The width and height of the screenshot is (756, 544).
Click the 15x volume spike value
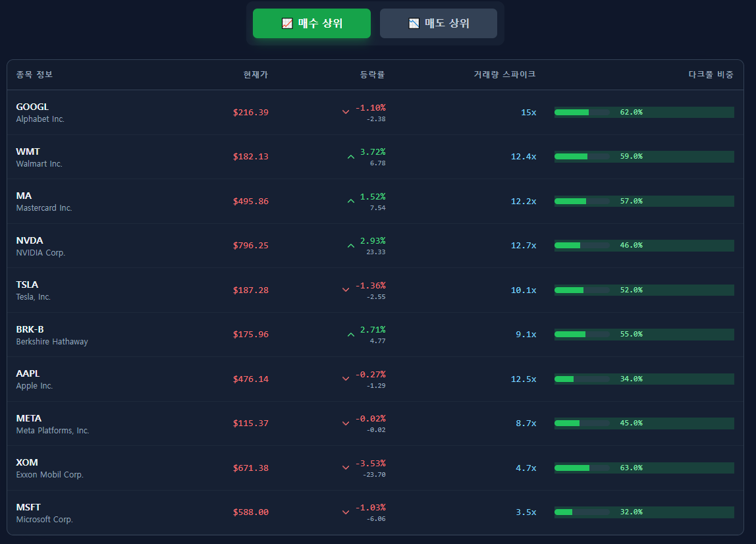tap(528, 113)
